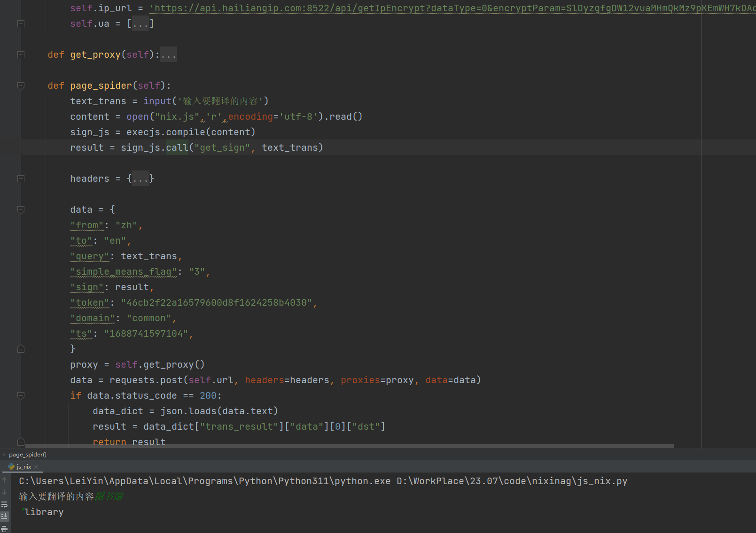Click the encoding='utf-8' argument

tap(273, 116)
